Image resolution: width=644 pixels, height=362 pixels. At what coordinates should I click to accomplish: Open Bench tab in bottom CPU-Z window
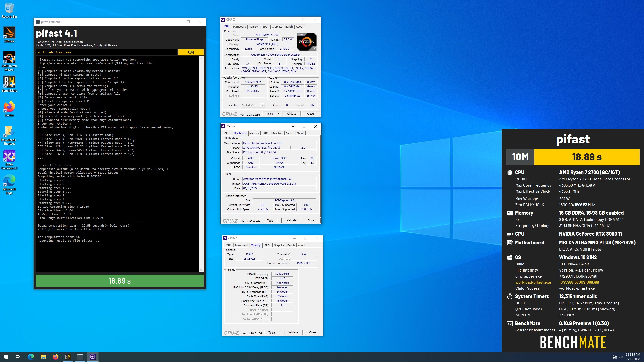pos(291,245)
